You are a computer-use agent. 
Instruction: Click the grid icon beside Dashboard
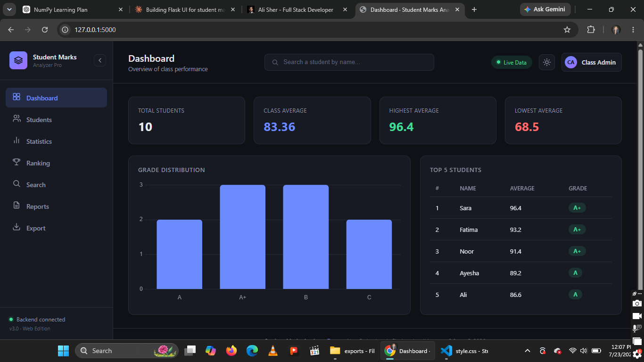[17, 97]
